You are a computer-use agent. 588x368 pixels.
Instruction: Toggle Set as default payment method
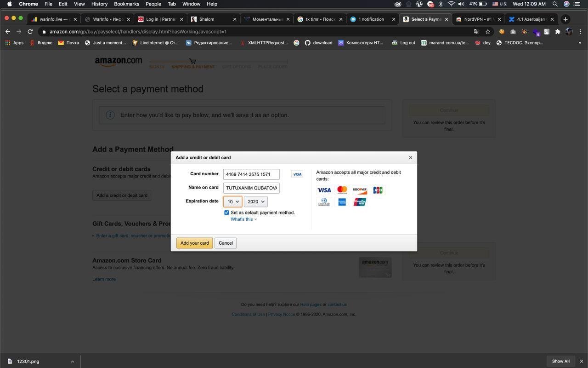tap(226, 213)
